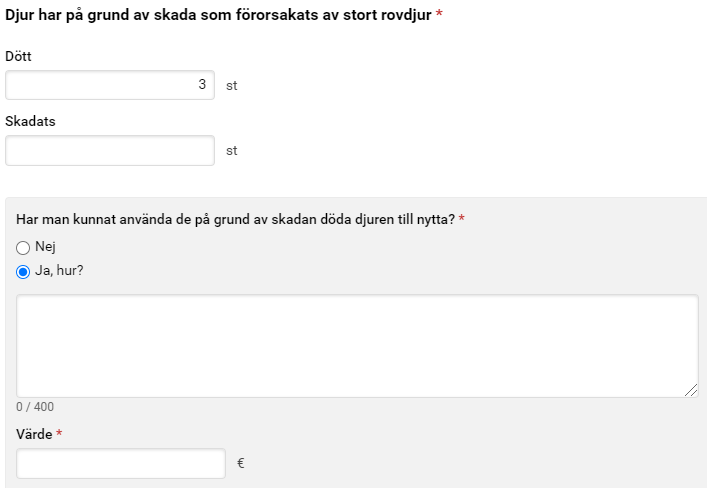The image size is (707, 488).
Task: Select the Nej radio button
Action: (x=23, y=247)
